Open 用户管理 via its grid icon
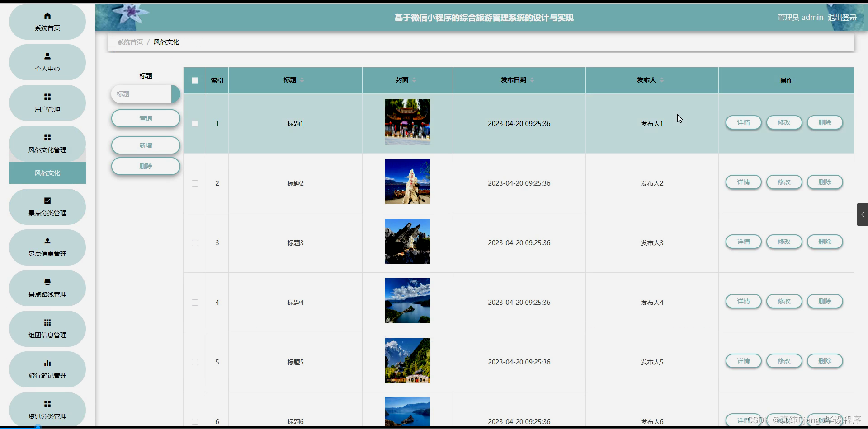The image size is (868, 429). coord(47,97)
